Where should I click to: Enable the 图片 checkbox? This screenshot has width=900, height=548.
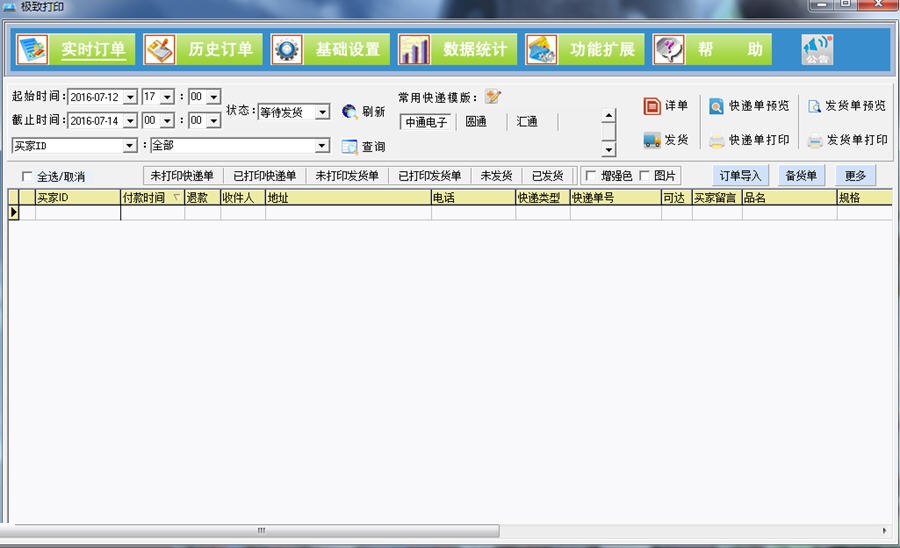click(x=644, y=176)
